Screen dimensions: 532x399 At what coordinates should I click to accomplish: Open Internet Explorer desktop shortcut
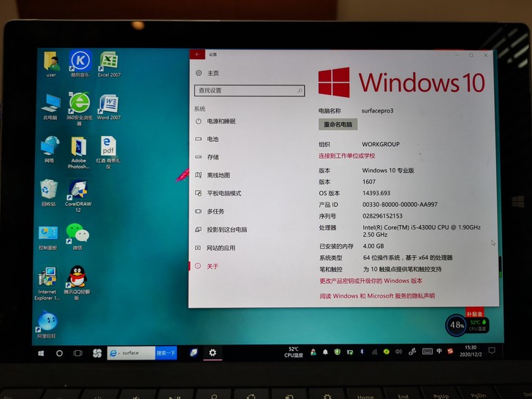47,284
